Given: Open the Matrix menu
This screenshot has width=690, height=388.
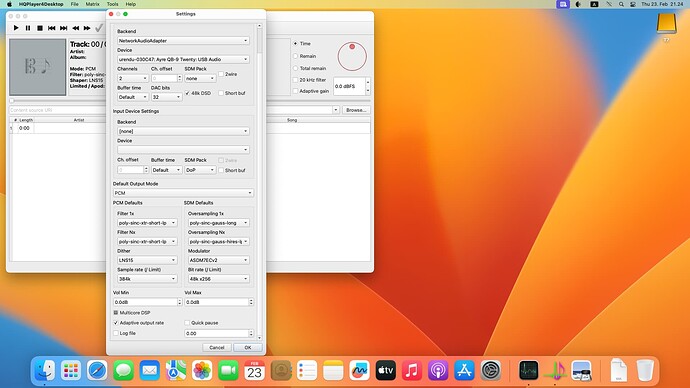Looking at the screenshot, I should (92, 4).
